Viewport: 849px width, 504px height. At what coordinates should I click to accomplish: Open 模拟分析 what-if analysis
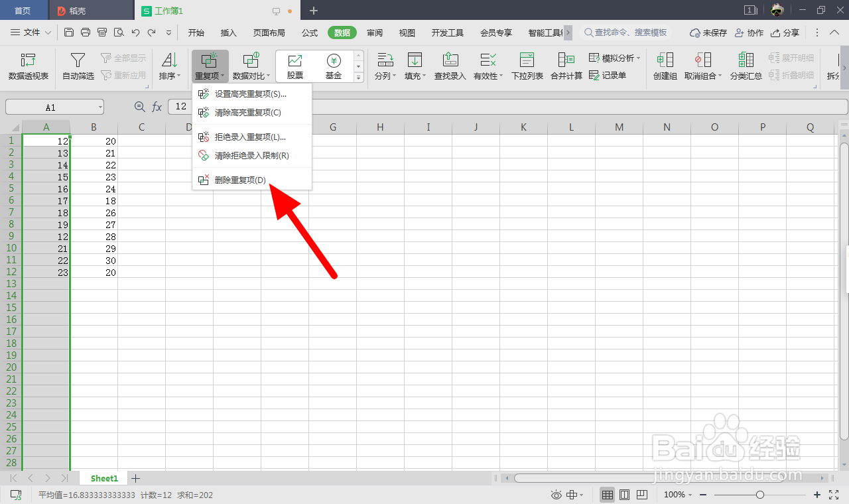[x=615, y=58]
